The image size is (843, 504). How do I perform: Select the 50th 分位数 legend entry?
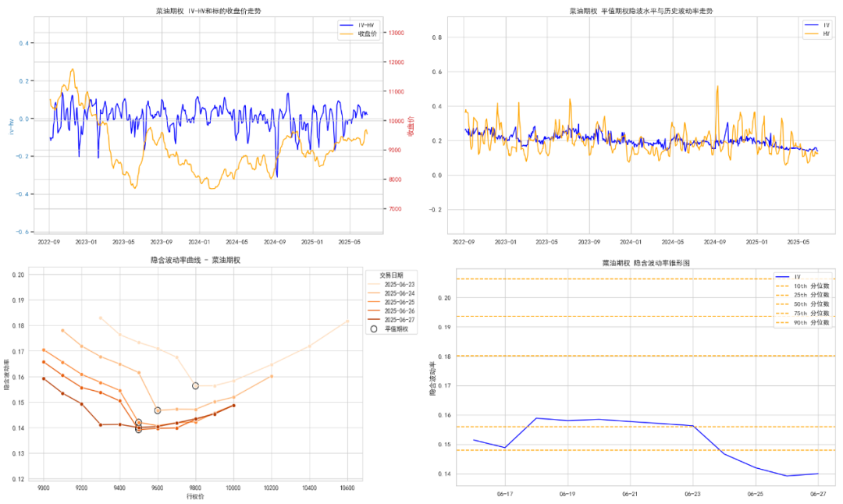click(802, 304)
